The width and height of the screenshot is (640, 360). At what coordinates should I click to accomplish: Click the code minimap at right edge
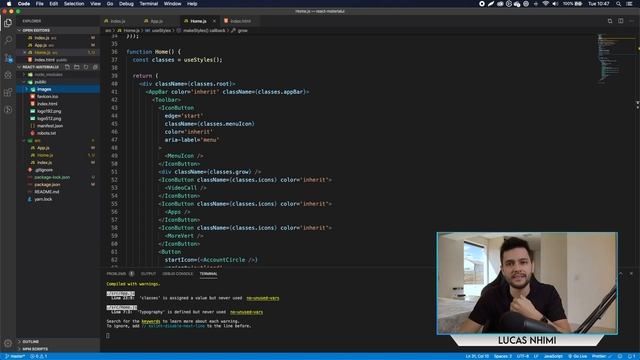[x=616, y=59]
